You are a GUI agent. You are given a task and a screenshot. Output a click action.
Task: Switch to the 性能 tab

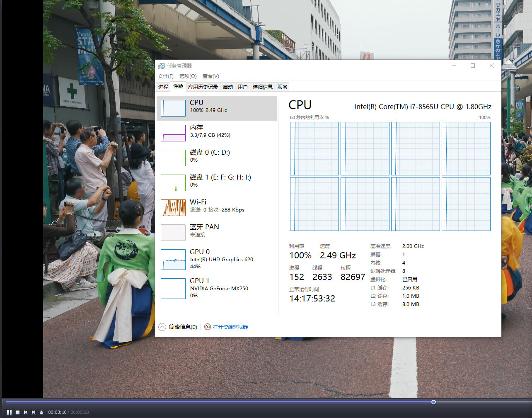(178, 86)
